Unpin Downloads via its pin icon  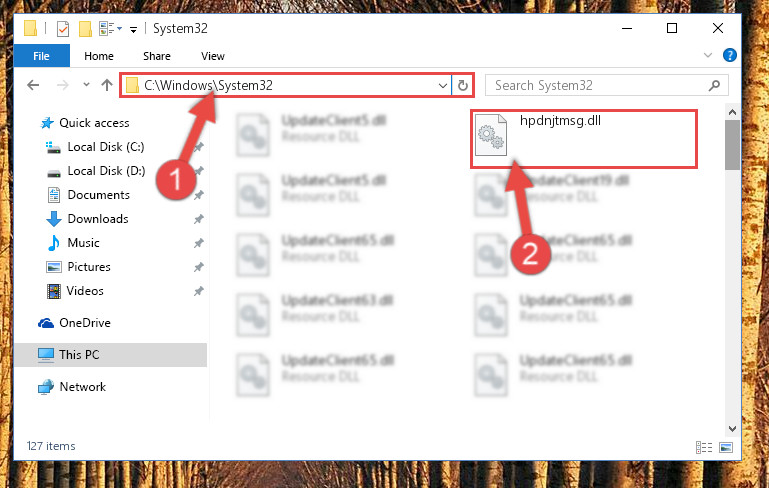(198, 219)
